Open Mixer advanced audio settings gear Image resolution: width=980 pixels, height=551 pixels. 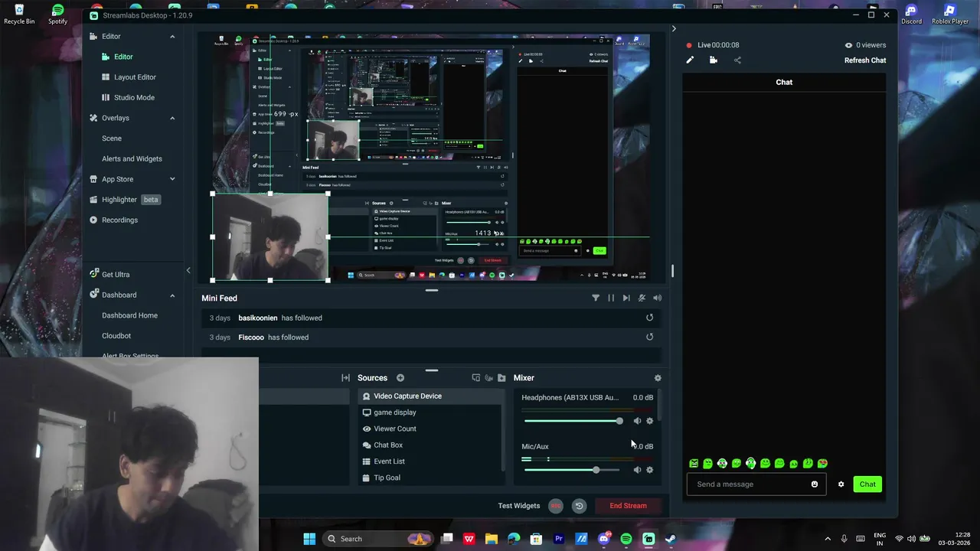657,378
